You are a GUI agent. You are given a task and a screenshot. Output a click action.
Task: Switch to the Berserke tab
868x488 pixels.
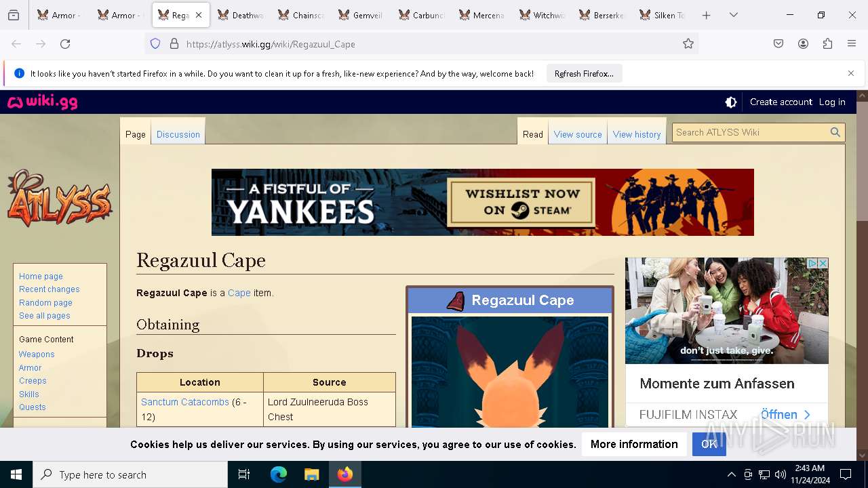(602, 15)
